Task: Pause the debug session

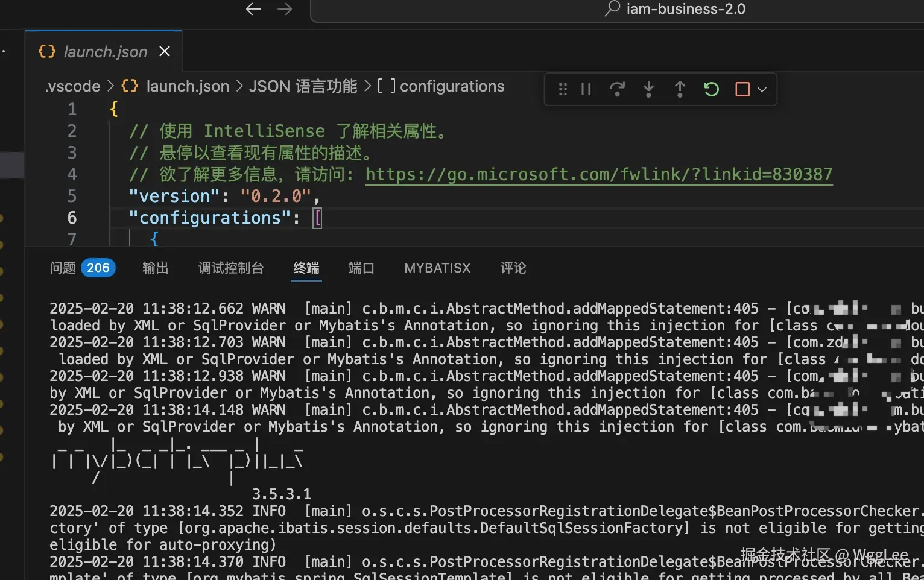Action: click(x=586, y=89)
